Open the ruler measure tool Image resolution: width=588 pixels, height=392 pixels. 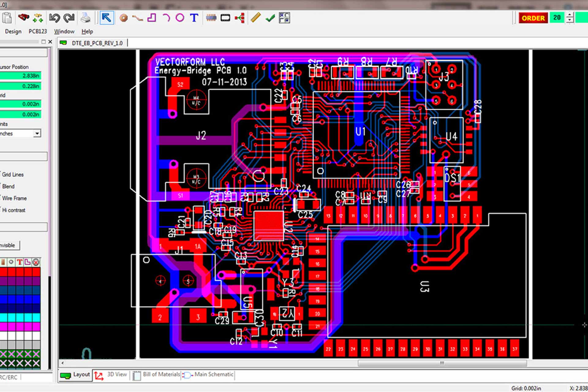(x=255, y=18)
